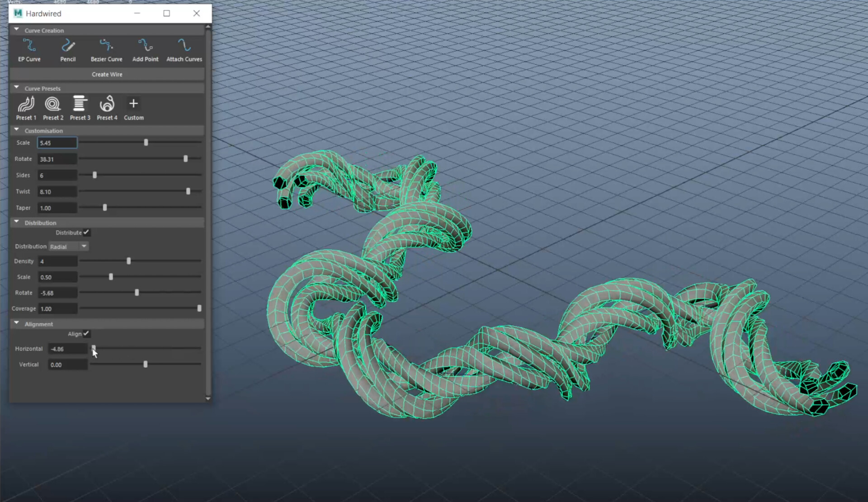
Task: Uncheck the Distribute checkbox
Action: click(x=86, y=232)
